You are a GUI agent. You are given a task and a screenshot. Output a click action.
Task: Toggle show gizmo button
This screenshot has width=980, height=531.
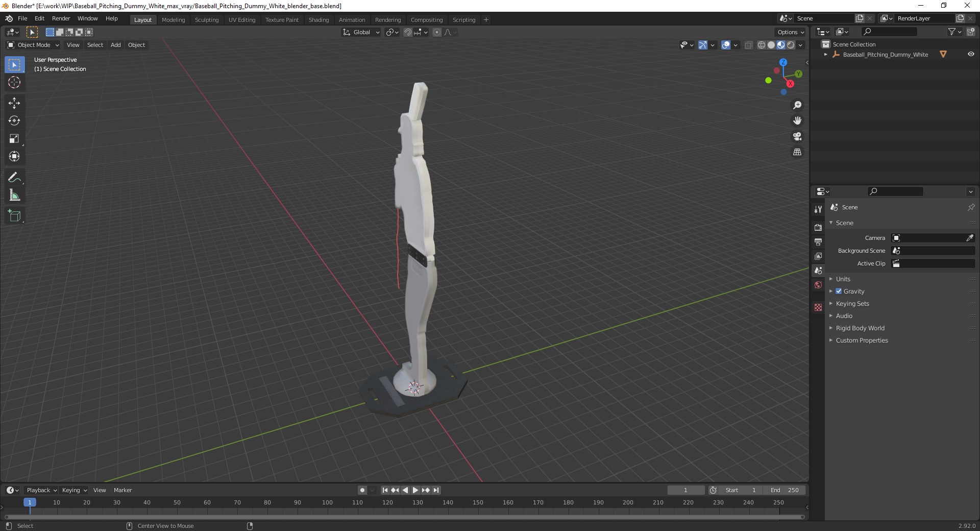point(703,45)
